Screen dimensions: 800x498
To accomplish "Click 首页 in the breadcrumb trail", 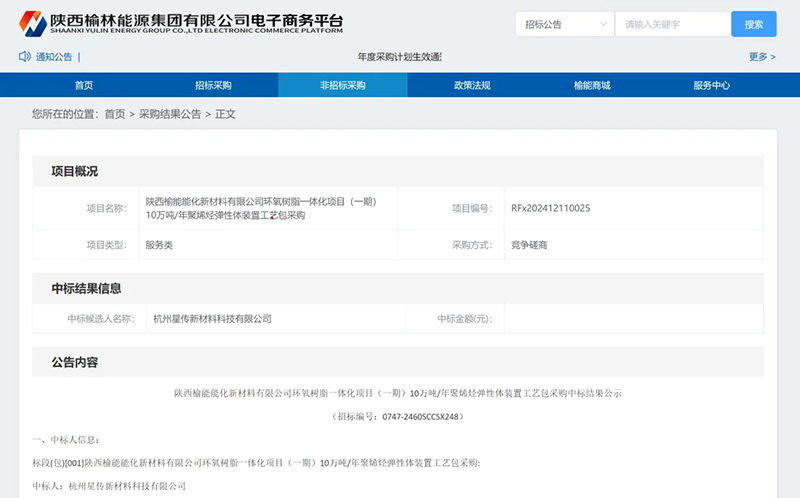I will pos(115,114).
